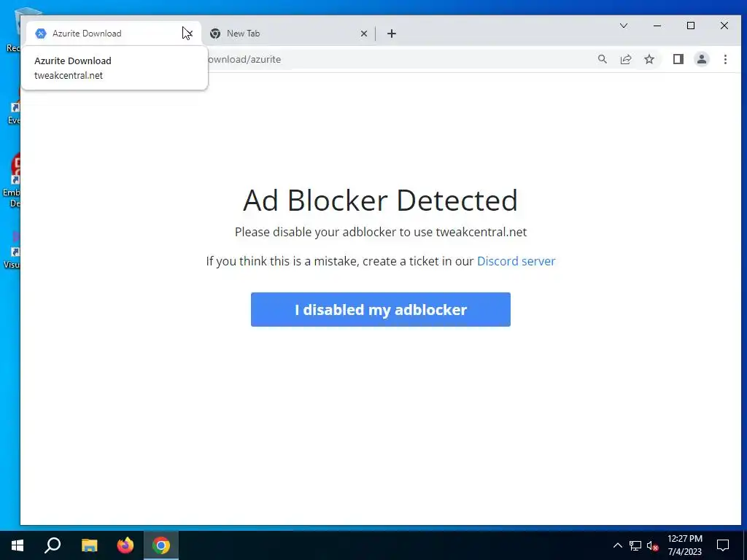Click the muted volume tray icon

click(x=652, y=545)
